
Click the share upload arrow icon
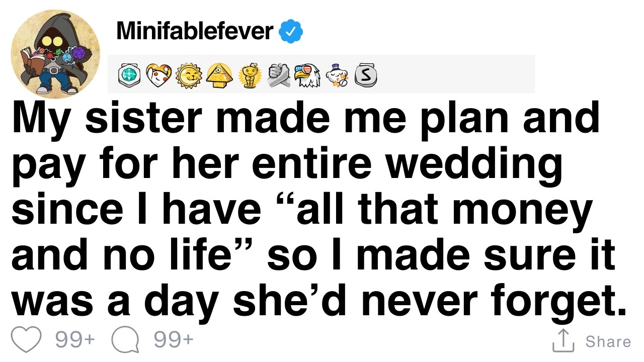point(563,340)
